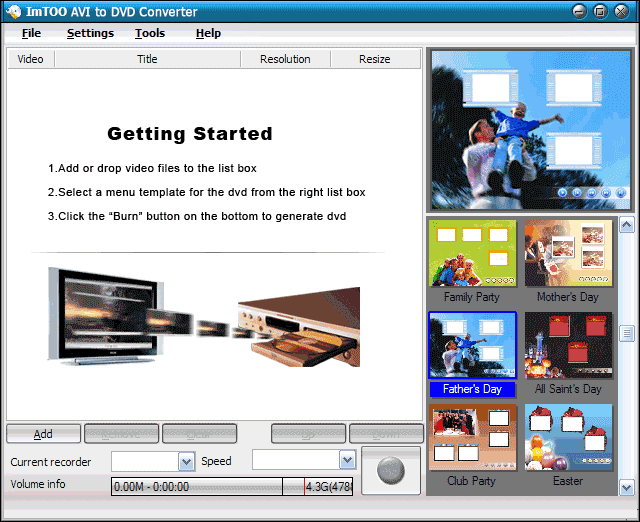Screen dimensions: 640x522
Task: Open the Tools menu
Action: click(x=150, y=33)
